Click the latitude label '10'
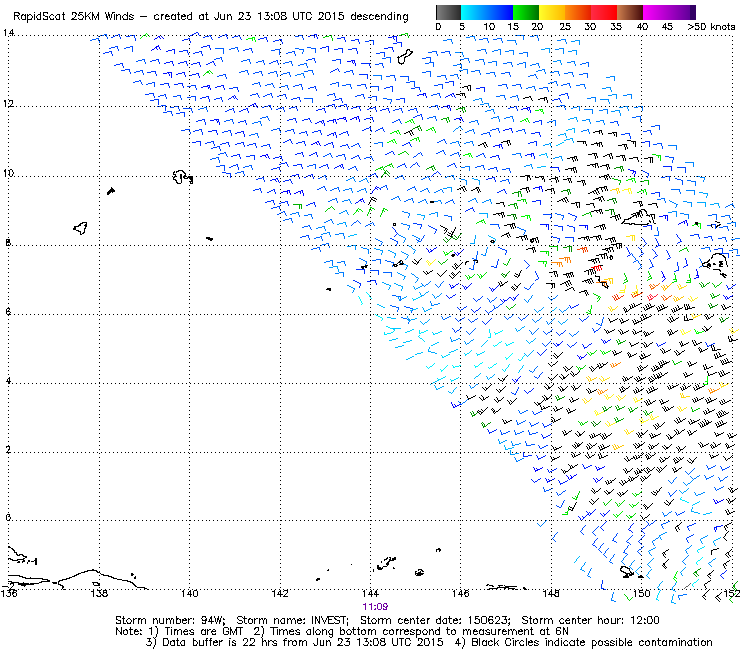The width and height of the screenshot is (740, 650). coord(8,173)
